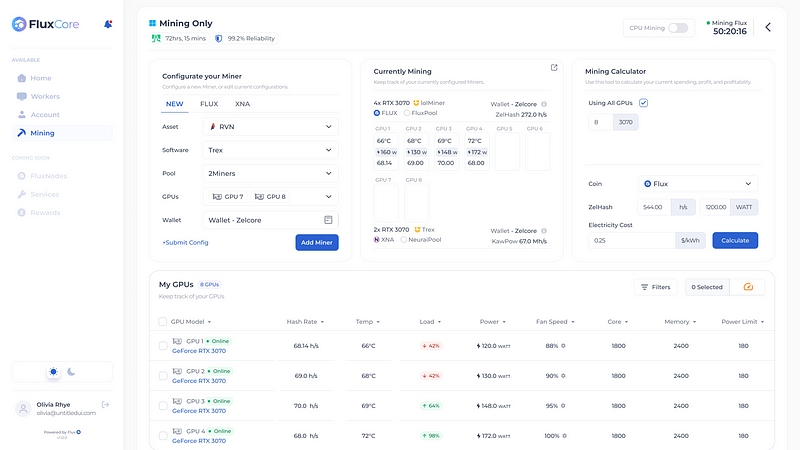Click the GPU 7 chip in the GPUs field
Image resolution: width=800 pixels, height=450 pixels.
pyautogui.click(x=228, y=196)
